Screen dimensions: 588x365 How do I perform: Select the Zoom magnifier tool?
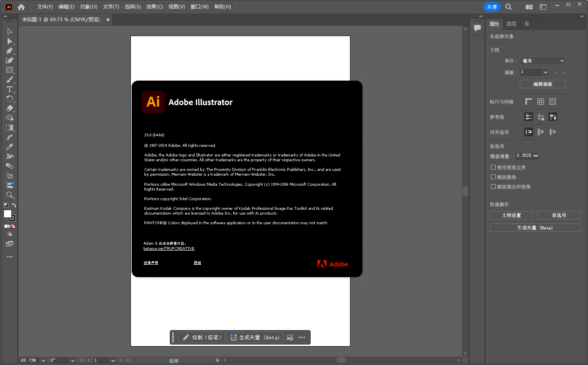10,195
